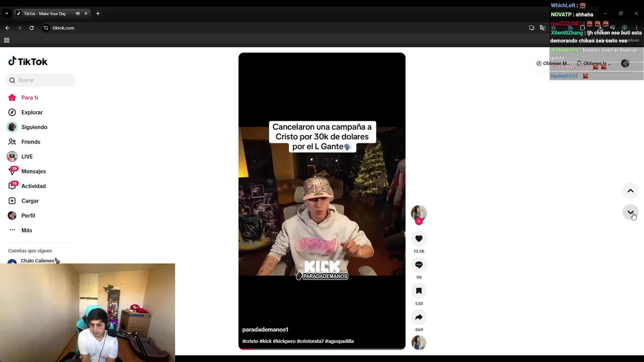Open Cargar upload page

23,201
